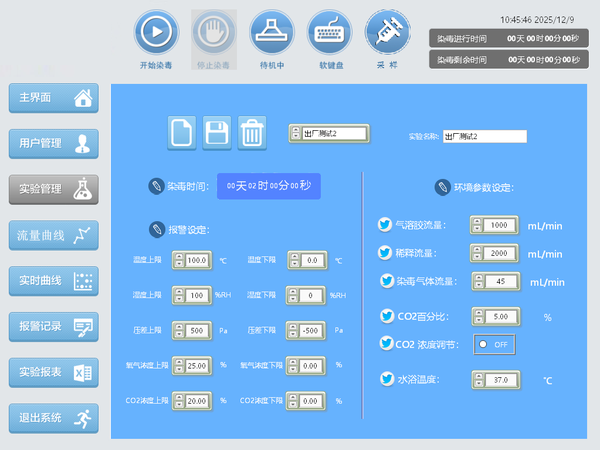The width and height of the screenshot is (600, 450).
Task: Delete experiment with the trash can icon
Action: (252, 132)
